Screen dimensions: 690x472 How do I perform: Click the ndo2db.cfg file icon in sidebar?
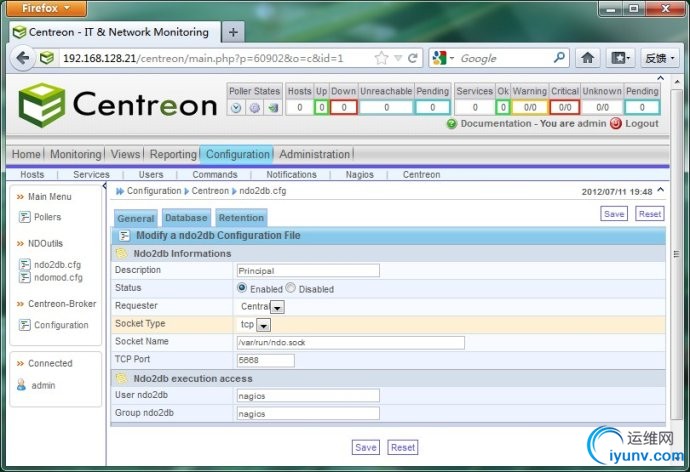click(x=25, y=264)
